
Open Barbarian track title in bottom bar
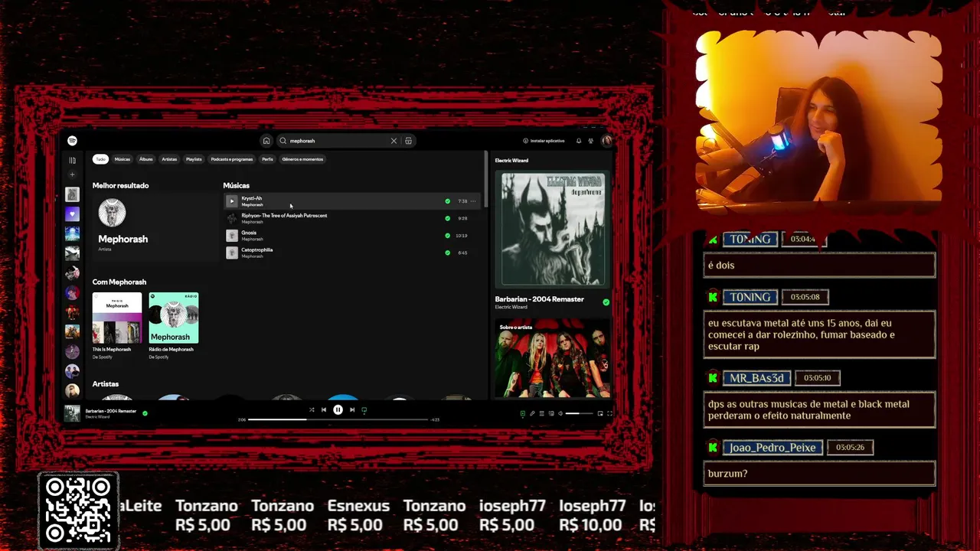(111, 411)
